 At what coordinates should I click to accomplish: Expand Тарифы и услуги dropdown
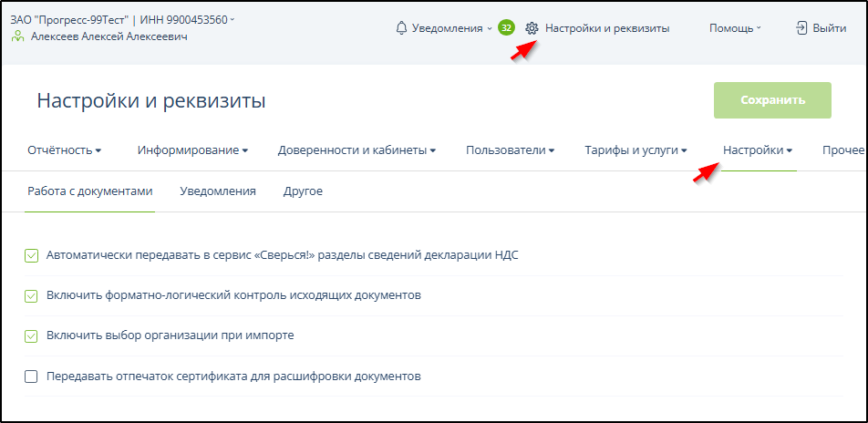tap(635, 150)
